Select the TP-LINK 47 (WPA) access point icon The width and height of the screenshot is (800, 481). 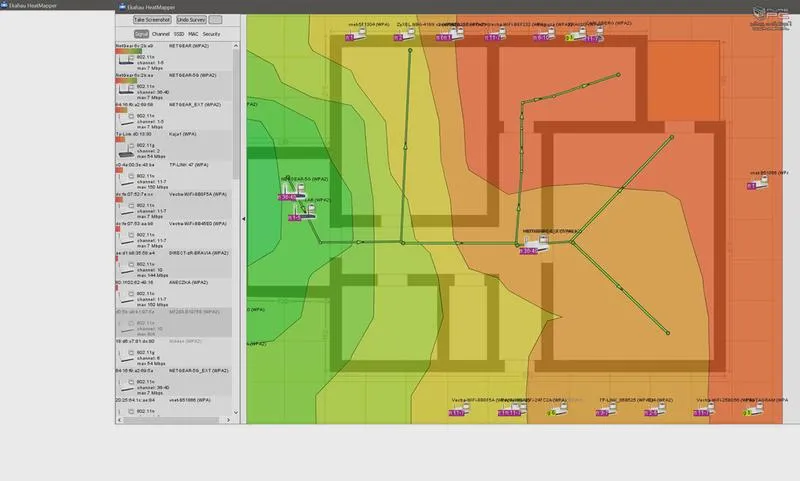click(126, 180)
